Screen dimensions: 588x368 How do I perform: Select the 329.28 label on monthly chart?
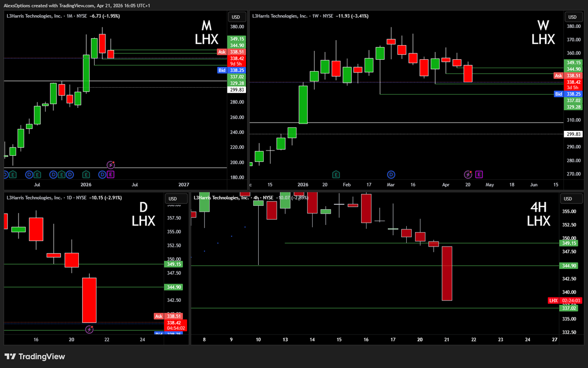(x=236, y=83)
